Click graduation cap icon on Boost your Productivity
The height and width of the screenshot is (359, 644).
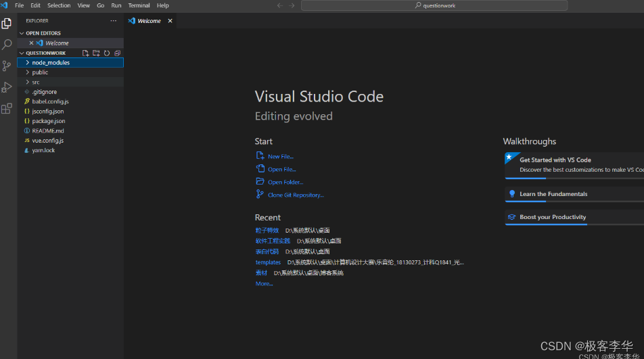pos(511,217)
